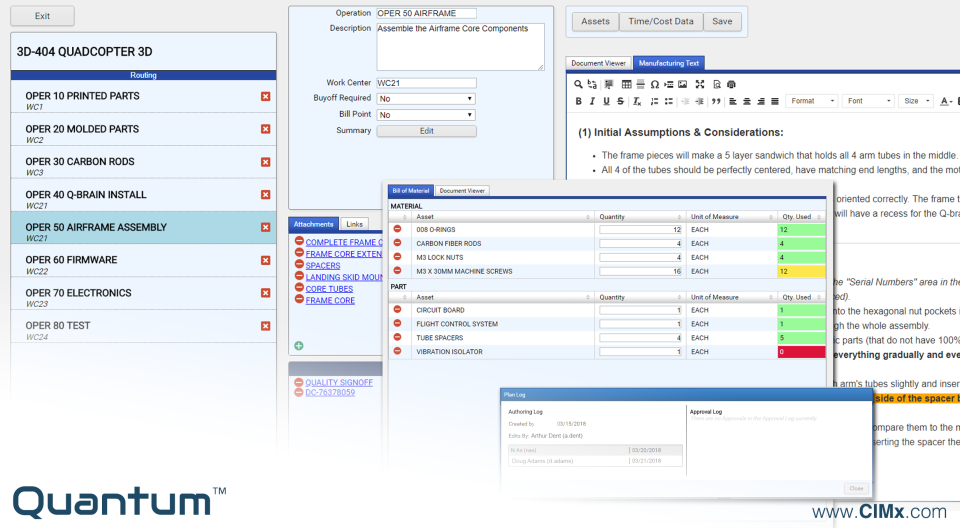Toggle italic formatting

tap(592, 101)
